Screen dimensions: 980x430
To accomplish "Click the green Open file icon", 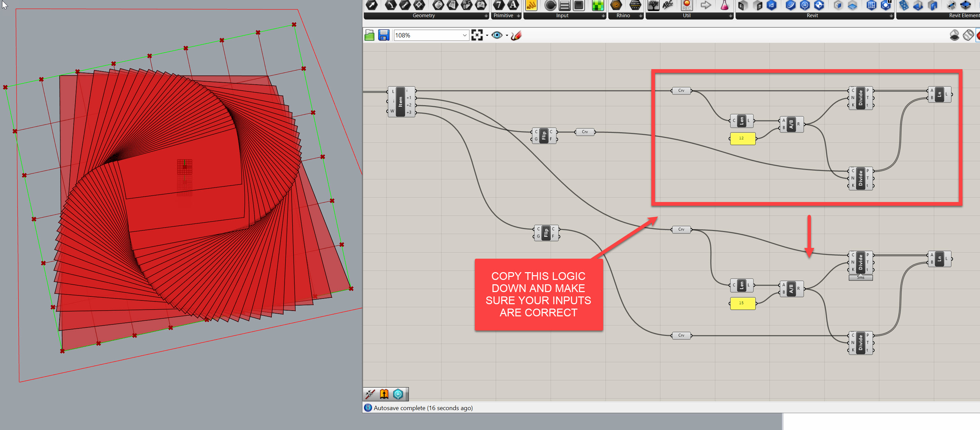I will (369, 35).
